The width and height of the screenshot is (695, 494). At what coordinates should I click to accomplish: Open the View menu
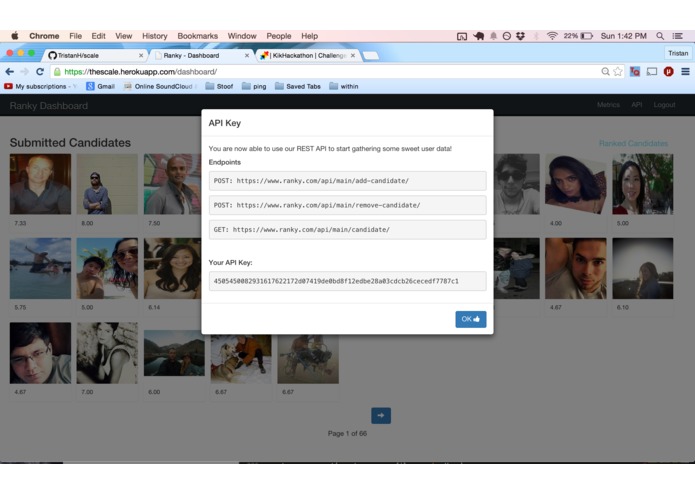[x=124, y=36]
